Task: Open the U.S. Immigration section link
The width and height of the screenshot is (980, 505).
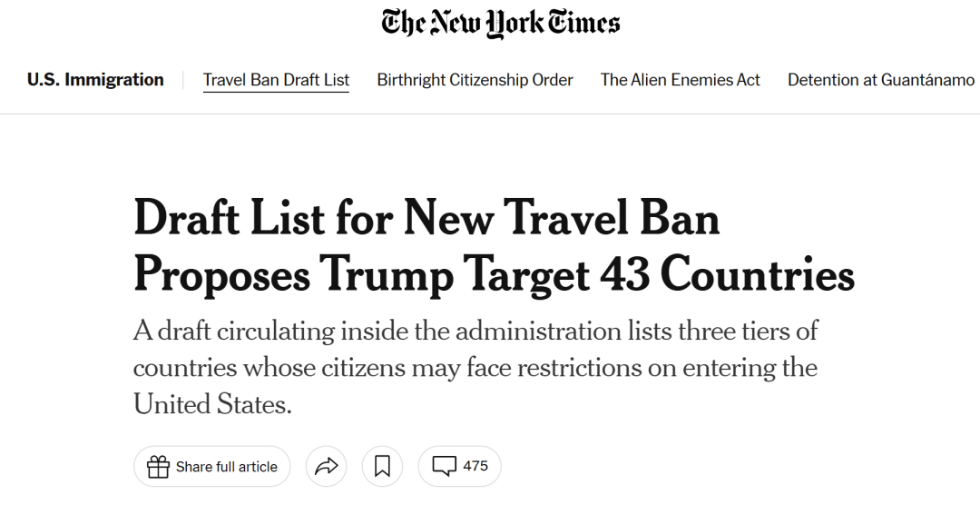Action: click(x=95, y=80)
